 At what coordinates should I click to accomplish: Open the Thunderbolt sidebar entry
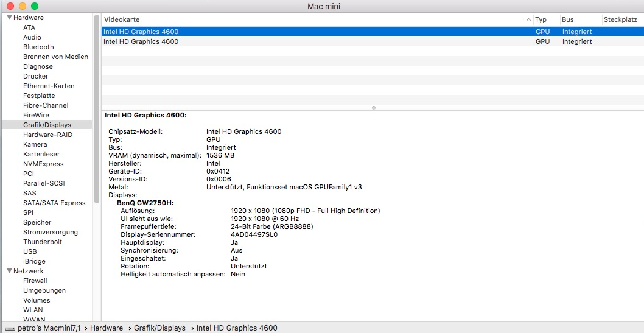click(x=43, y=242)
